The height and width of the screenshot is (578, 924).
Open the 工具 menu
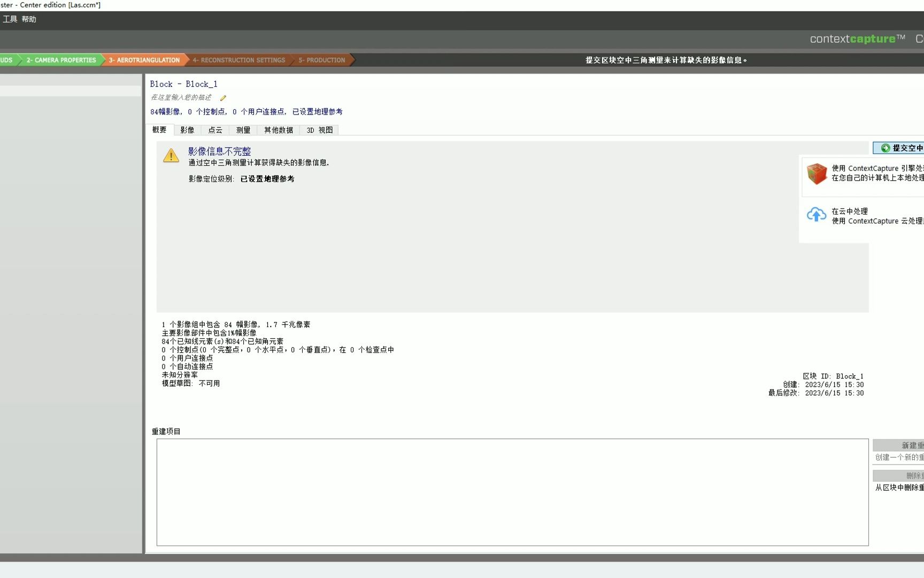coord(10,19)
